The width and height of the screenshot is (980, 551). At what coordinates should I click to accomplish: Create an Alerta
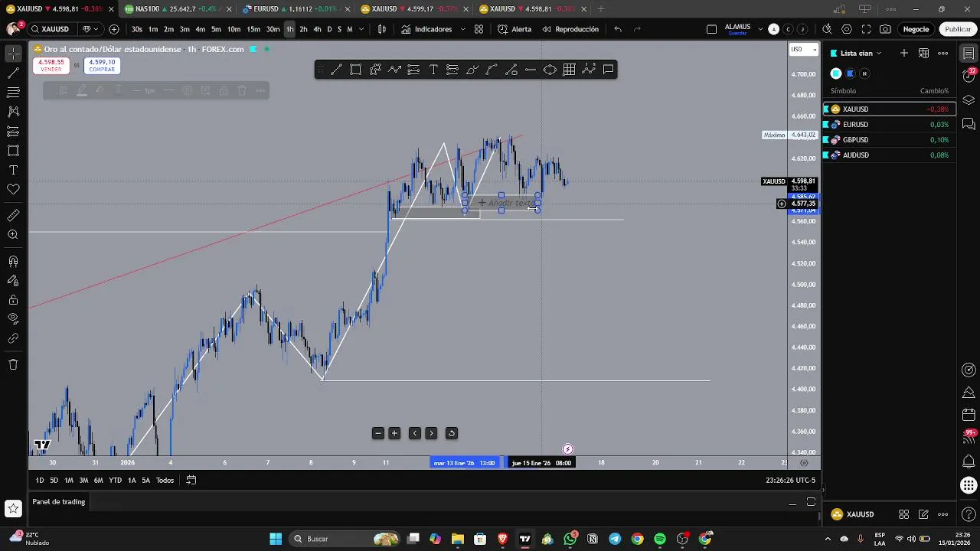[514, 29]
